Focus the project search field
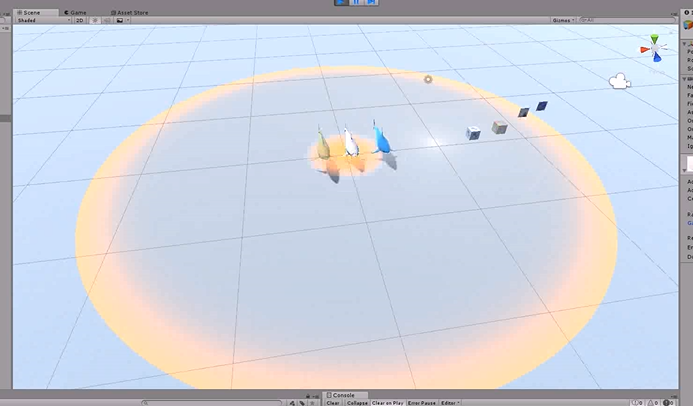This screenshot has width=693, height=406. click(211, 403)
